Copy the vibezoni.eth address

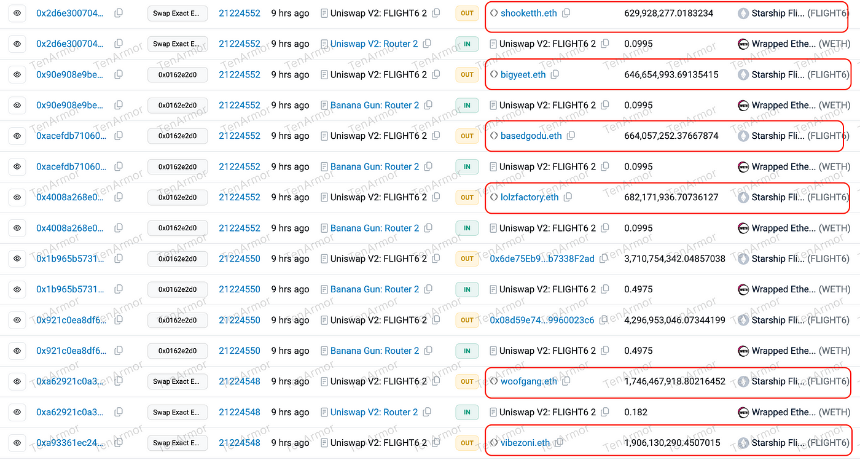558,442
